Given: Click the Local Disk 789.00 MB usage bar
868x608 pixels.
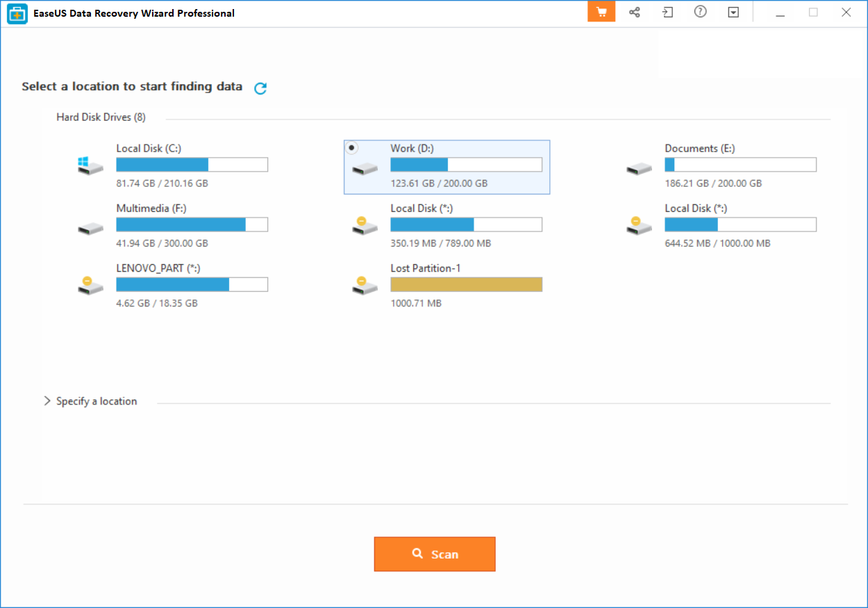Looking at the screenshot, I should [466, 224].
